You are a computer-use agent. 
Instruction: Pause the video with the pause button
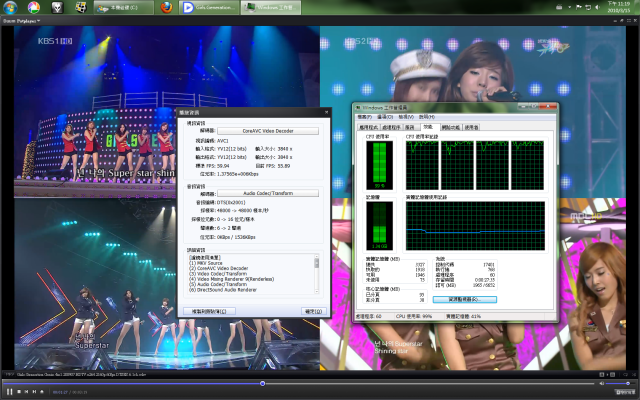pos(9,392)
